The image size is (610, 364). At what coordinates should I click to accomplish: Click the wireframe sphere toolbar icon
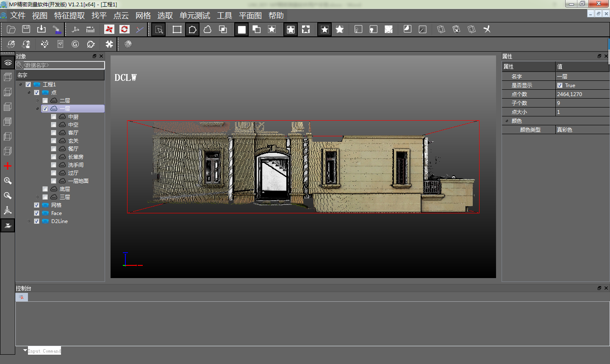tap(128, 44)
